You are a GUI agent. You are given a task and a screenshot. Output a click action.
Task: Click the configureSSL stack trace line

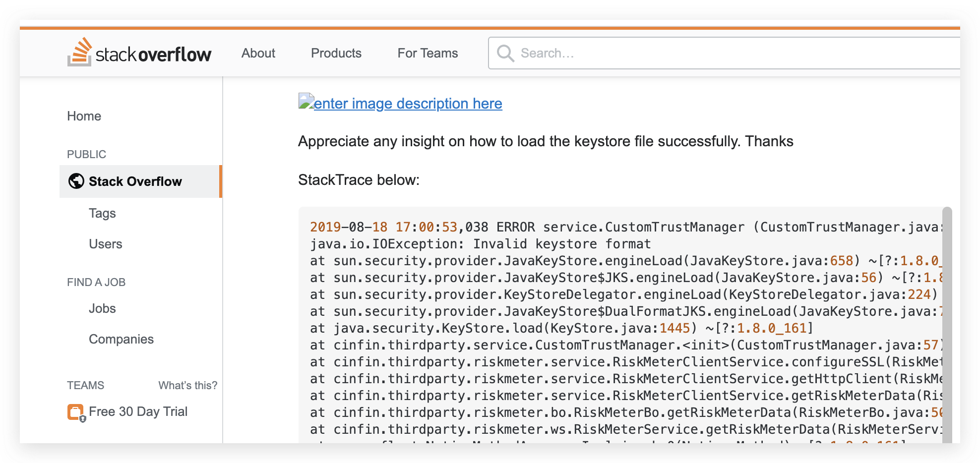(626, 362)
